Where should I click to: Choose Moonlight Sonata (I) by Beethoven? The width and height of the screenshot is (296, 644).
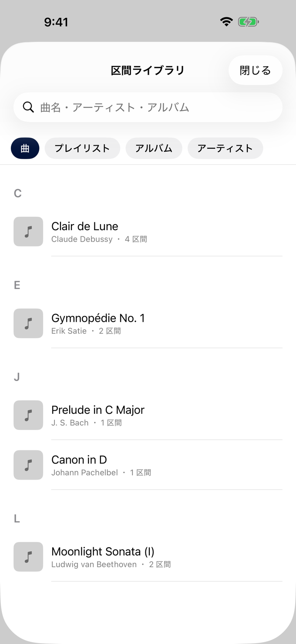148,557
